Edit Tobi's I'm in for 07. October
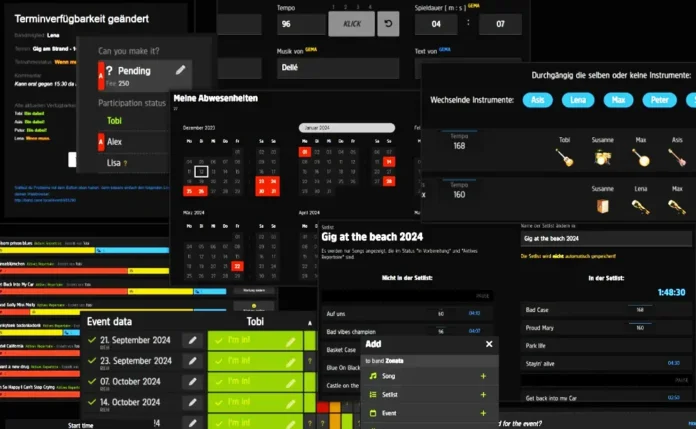This screenshot has width=696, height=429. click(x=290, y=383)
